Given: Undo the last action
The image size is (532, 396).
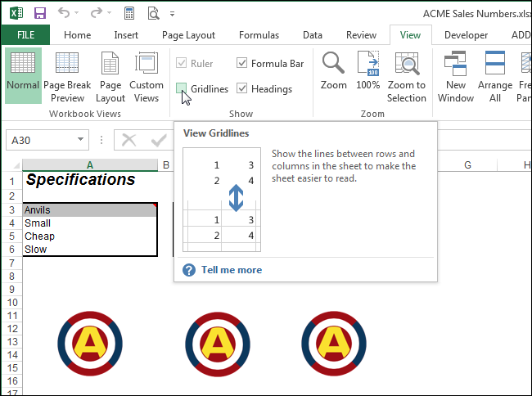Looking at the screenshot, I should [64, 13].
